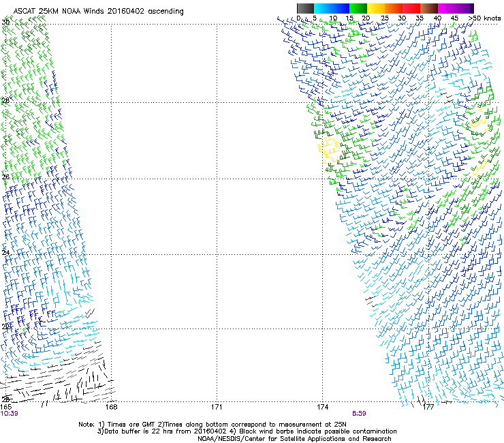Click the purple 45-50 knots legend swatch
The image size is (504, 443).
click(x=464, y=8)
